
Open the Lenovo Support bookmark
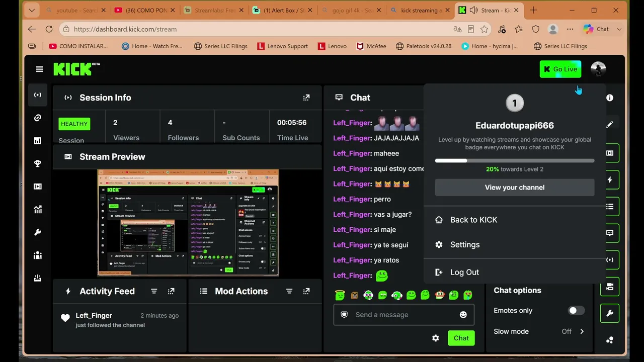coord(282,46)
